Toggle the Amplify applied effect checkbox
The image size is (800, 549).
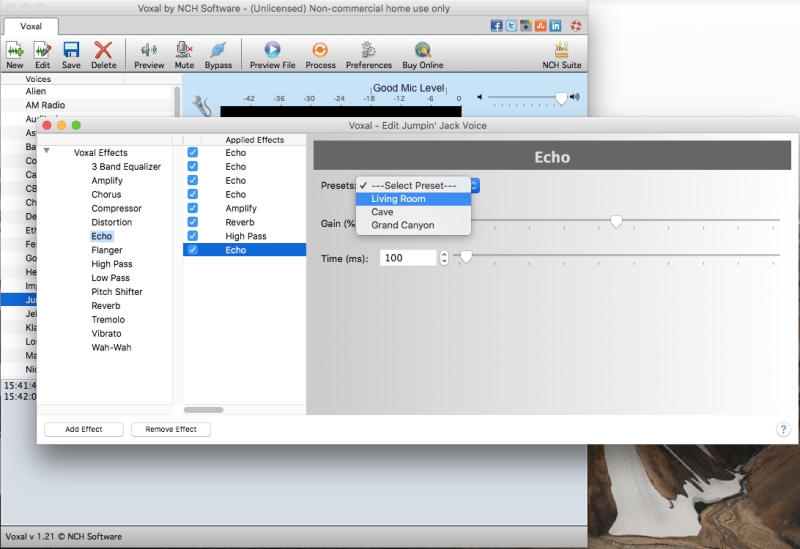(192, 208)
